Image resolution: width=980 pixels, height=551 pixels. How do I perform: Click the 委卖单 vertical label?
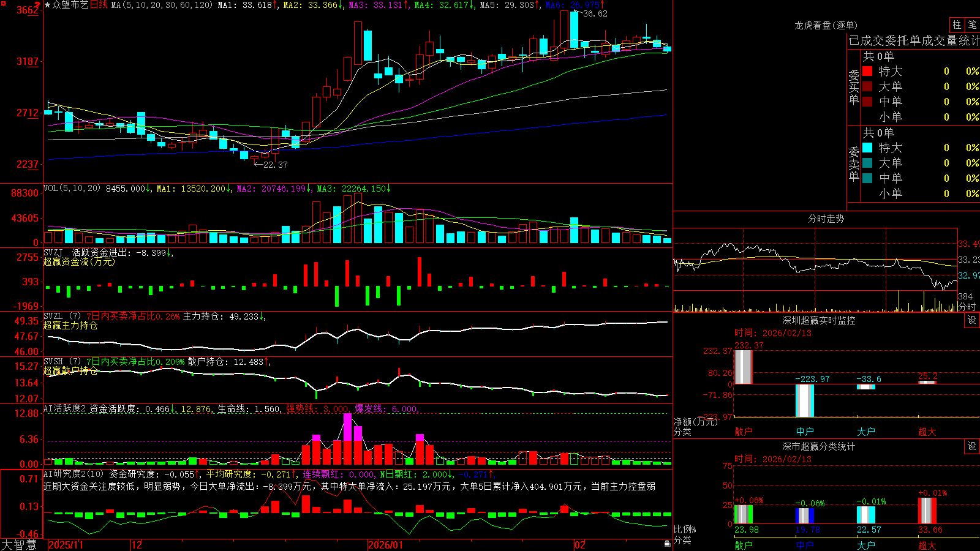pyautogui.click(x=854, y=163)
